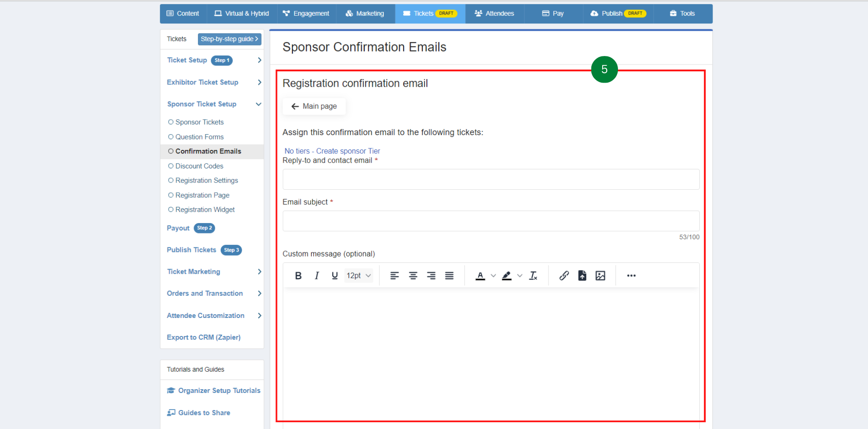
Task: Go back using the Main page button
Action: pyautogui.click(x=314, y=106)
